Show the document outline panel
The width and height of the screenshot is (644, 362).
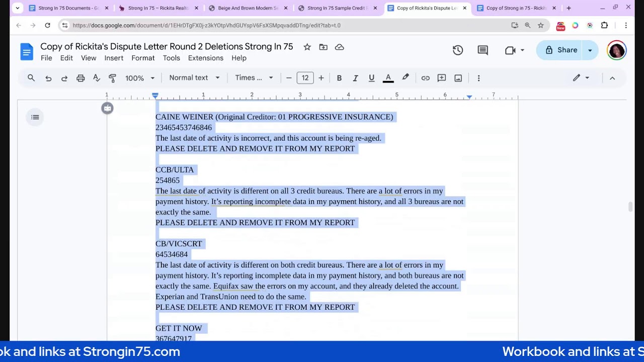point(35,117)
